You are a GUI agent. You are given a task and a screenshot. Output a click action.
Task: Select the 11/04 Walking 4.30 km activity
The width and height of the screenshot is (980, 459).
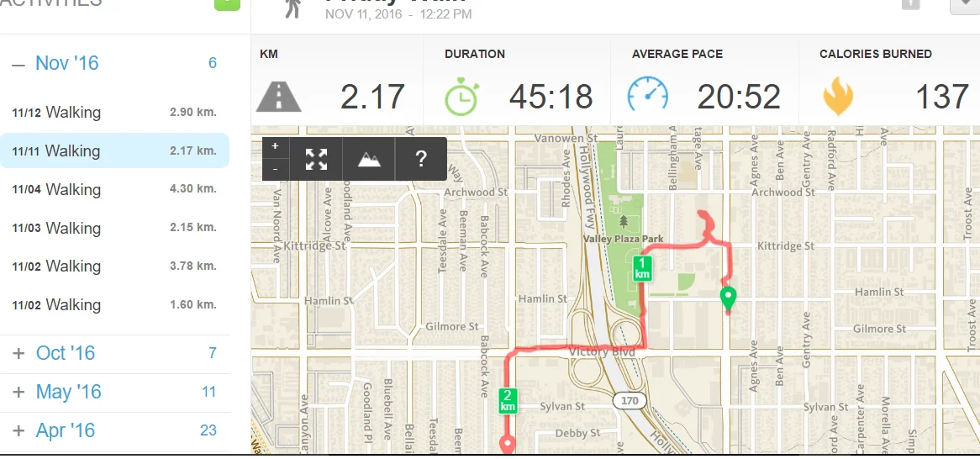pyautogui.click(x=114, y=190)
